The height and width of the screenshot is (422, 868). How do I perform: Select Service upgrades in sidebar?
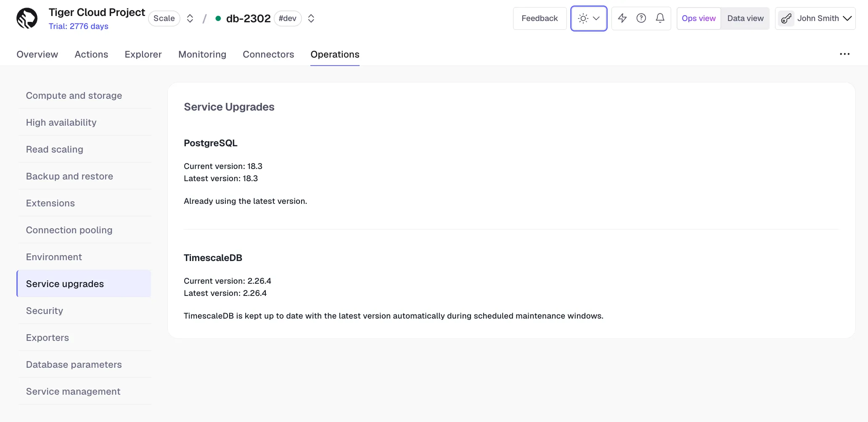tap(84, 284)
